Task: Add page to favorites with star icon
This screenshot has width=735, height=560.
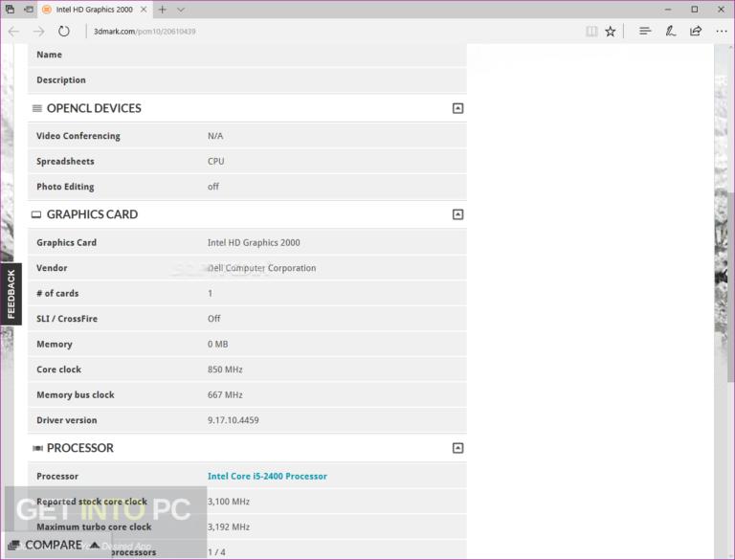Action: click(x=610, y=32)
